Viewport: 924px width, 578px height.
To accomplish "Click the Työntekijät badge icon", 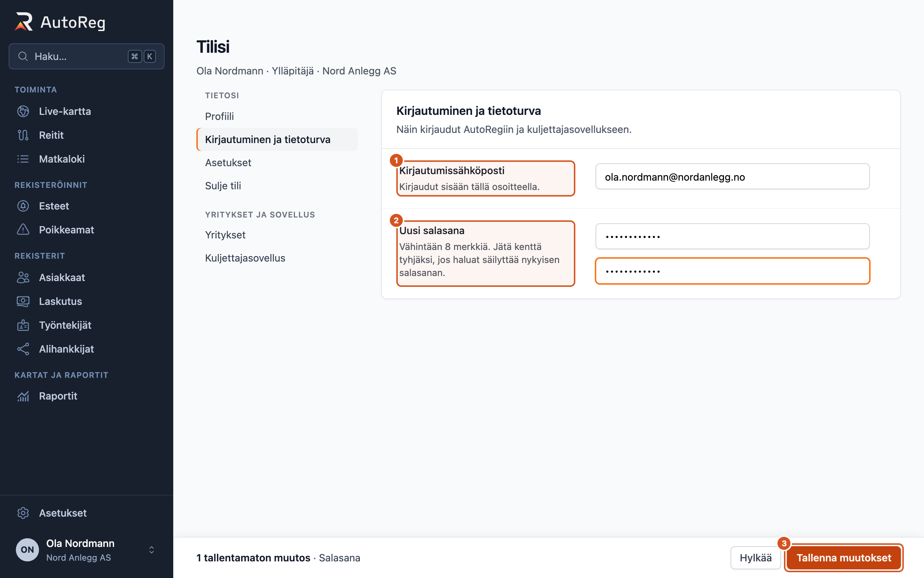I will coord(23,325).
